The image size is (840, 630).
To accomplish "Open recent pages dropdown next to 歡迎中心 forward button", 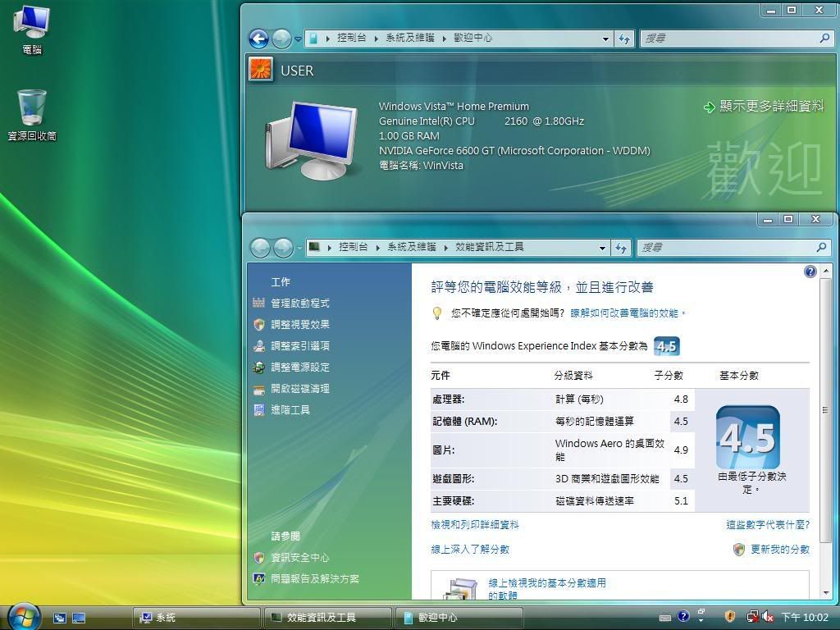I will 298,39.
